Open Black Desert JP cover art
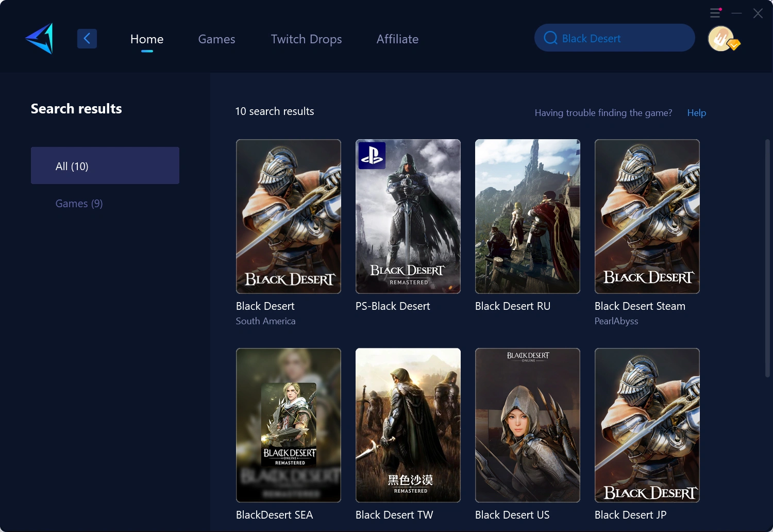 tap(647, 425)
